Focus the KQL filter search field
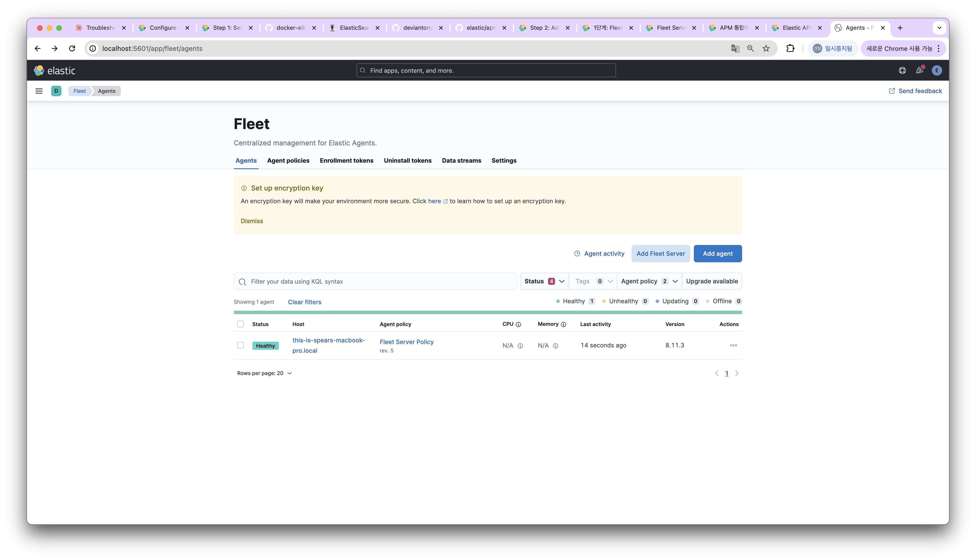This screenshot has height=560, width=976. (x=381, y=281)
